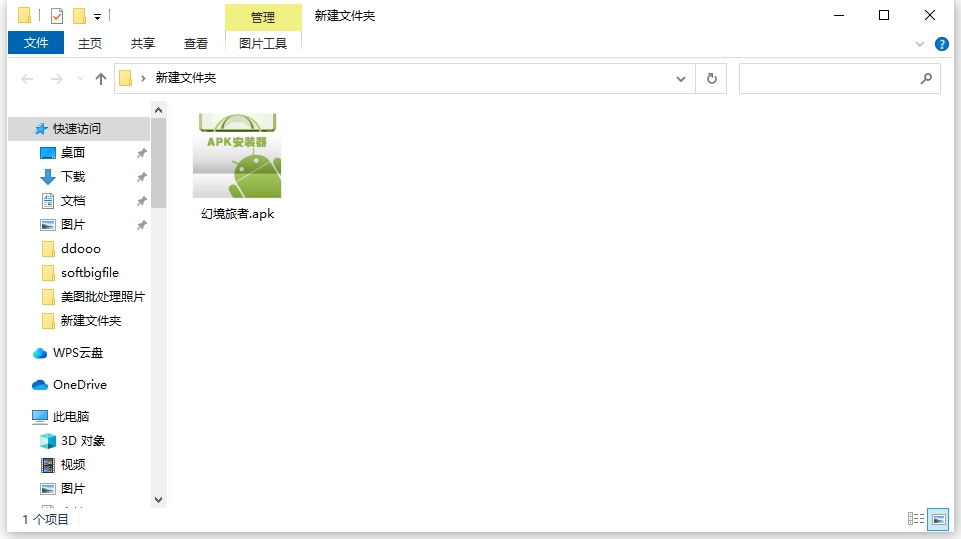Viewport: 961px width, 539px height.
Task: Click the search magnifier icon
Action: click(x=926, y=78)
